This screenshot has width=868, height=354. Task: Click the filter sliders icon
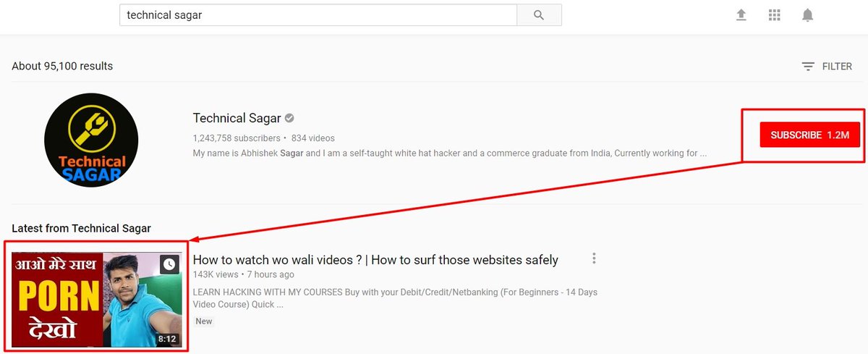coord(808,67)
